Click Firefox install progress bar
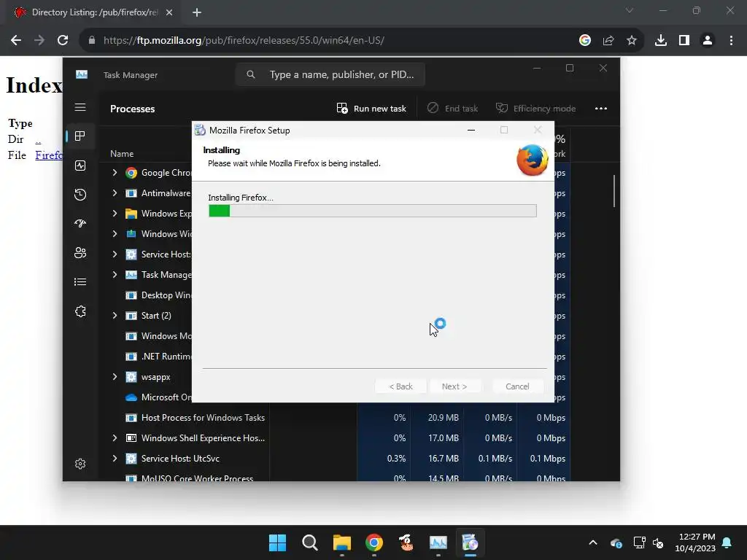This screenshot has width=747, height=560. (x=373, y=211)
